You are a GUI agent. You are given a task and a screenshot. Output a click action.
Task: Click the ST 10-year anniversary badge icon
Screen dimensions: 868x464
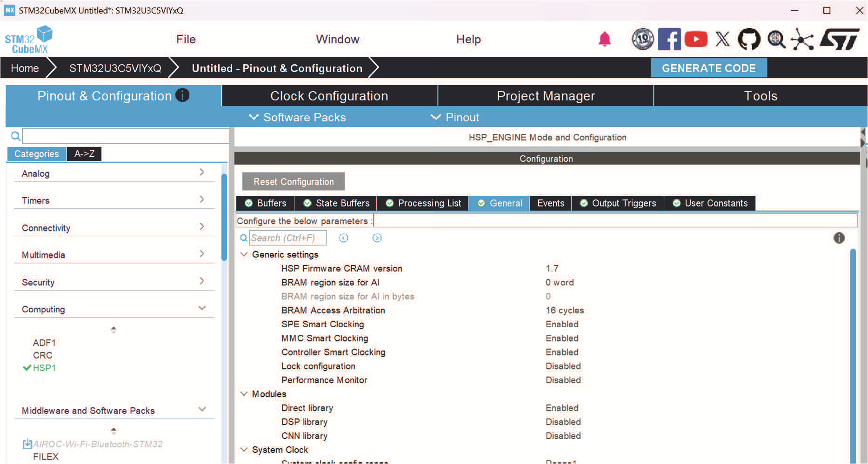tap(642, 39)
